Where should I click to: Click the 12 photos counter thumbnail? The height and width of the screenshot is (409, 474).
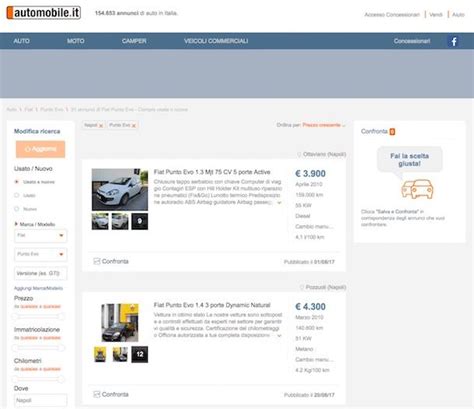[x=140, y=354]
